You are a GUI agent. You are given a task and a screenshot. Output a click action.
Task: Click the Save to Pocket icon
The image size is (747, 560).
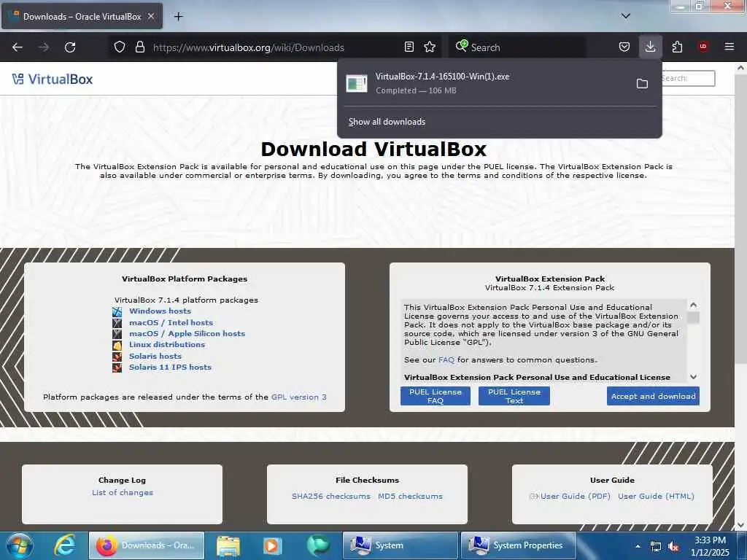pyautogui.click(x=624, y=47)
